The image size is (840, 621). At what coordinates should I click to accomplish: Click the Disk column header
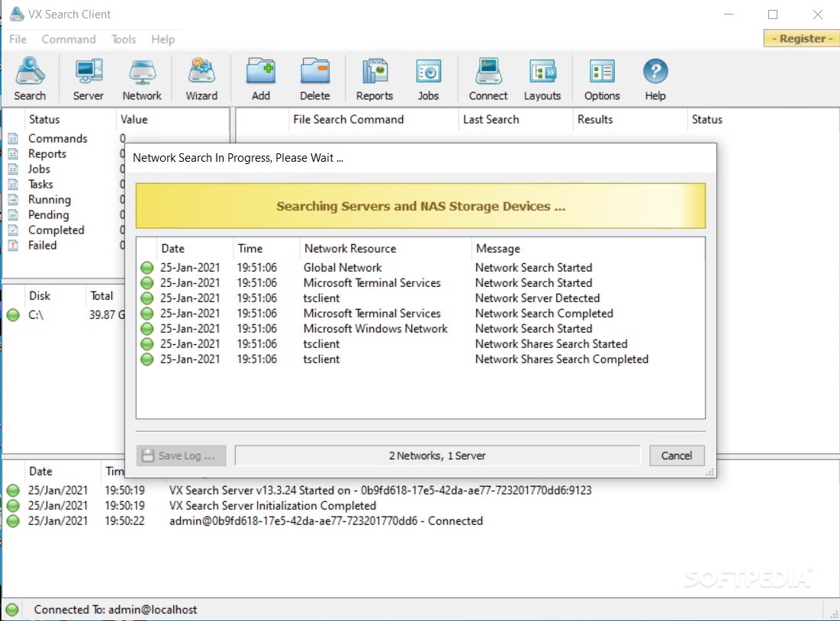[40, 296]
